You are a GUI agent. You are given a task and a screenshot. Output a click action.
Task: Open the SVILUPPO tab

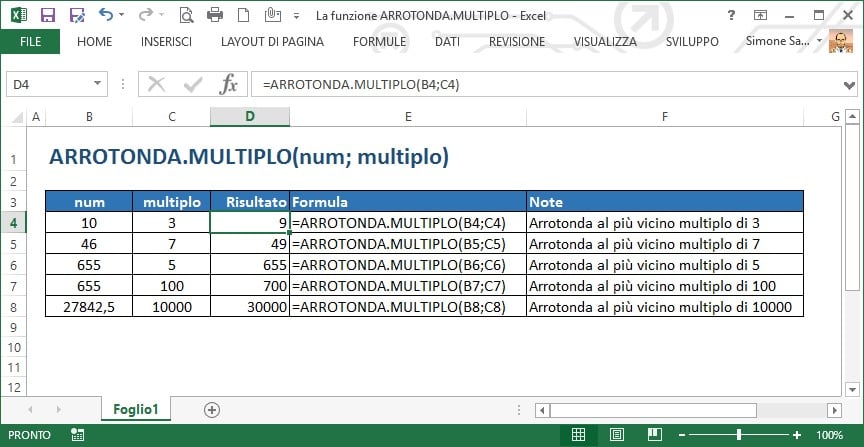(x=692, y=41)
